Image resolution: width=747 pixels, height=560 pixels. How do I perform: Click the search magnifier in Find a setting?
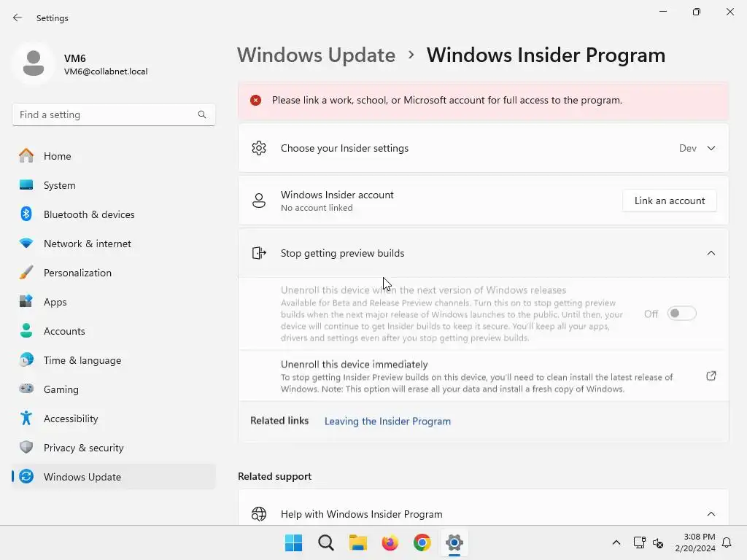202,114
